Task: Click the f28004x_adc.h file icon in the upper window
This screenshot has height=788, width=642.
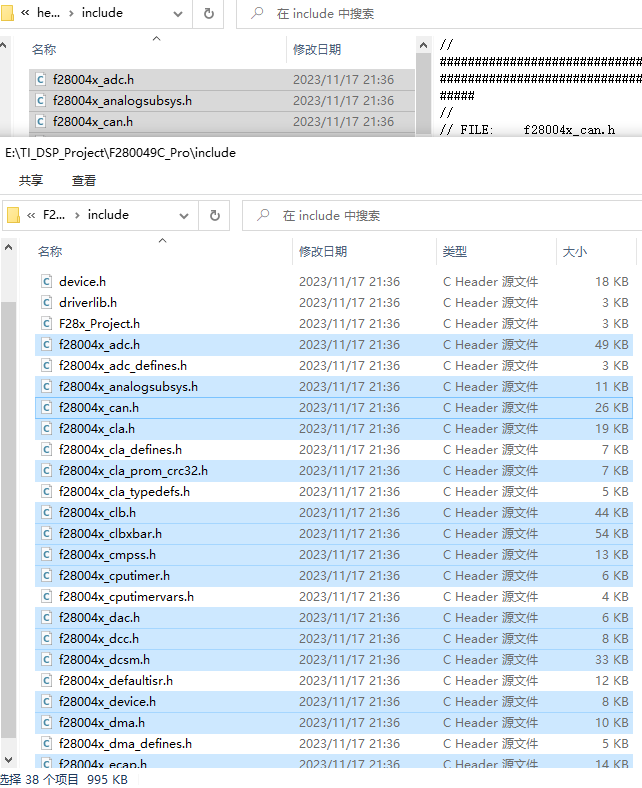Action: pyautogui.click(x=40, y=79)
